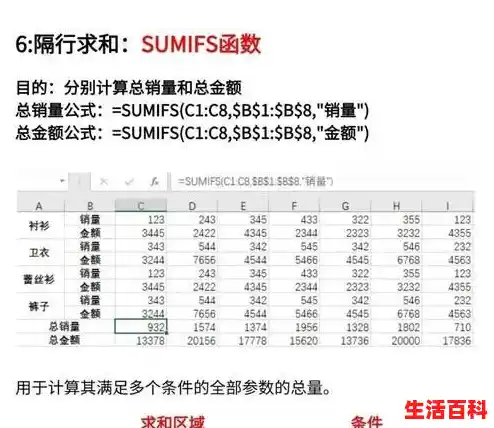Click 蕾丝衫 金额 value 4355 in column I
This screenshot has height=428, width=494.
(447, 287)
